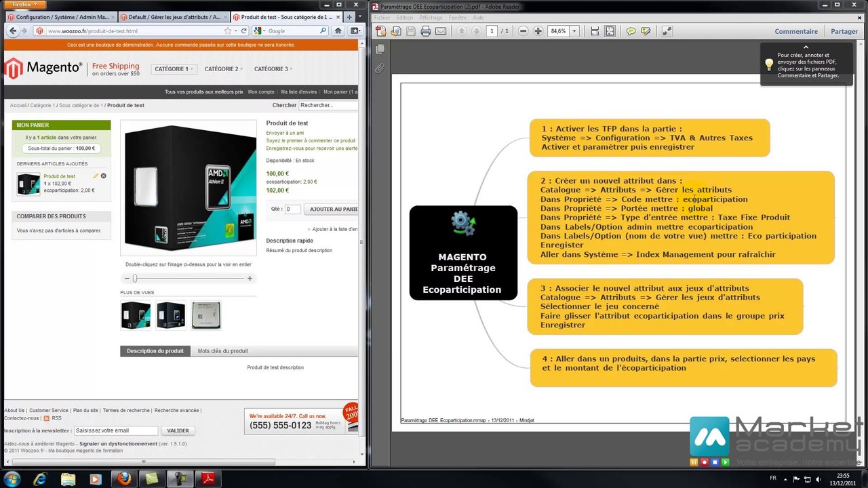Click VALIDER newsletter button

178,430
